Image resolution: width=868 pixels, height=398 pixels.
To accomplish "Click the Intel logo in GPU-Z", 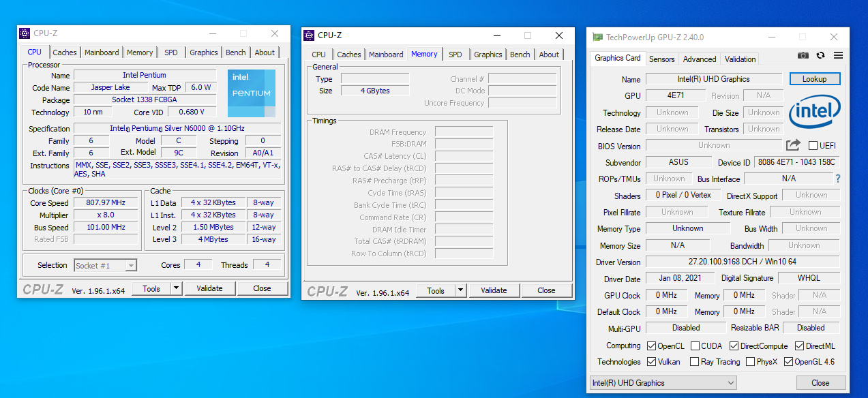I will 815,112.
